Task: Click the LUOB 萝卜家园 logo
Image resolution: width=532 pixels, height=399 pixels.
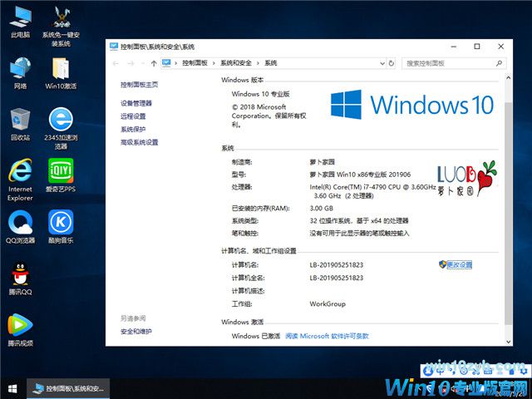Action: 467,179
